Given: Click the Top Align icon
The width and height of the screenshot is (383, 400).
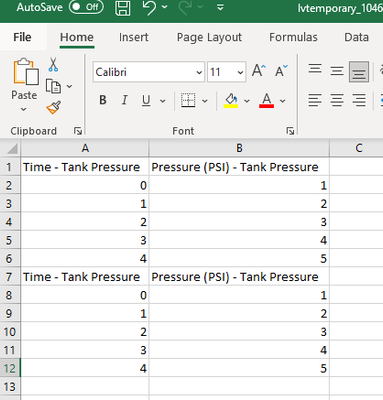Looking at the screenshot, I should click(x=315, y=69).
